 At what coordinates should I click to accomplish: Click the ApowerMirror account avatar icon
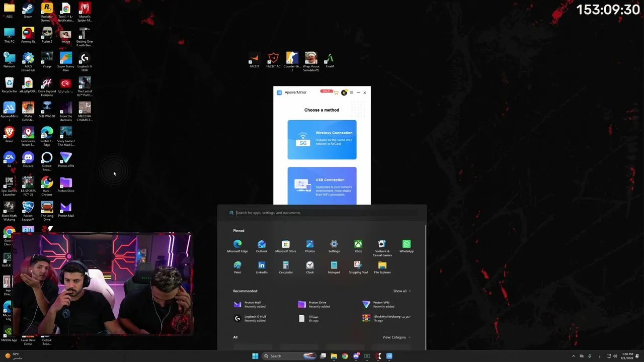point(344,93)
